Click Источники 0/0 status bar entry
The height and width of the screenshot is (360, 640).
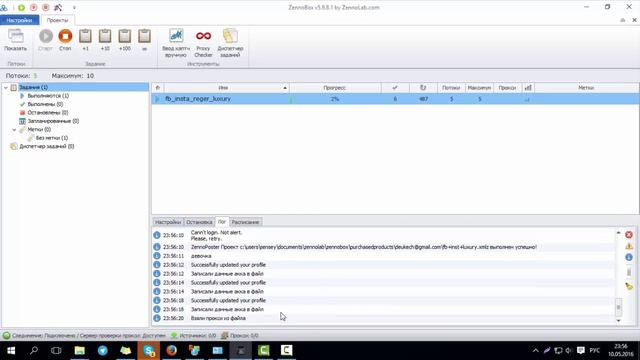[193, 336]
